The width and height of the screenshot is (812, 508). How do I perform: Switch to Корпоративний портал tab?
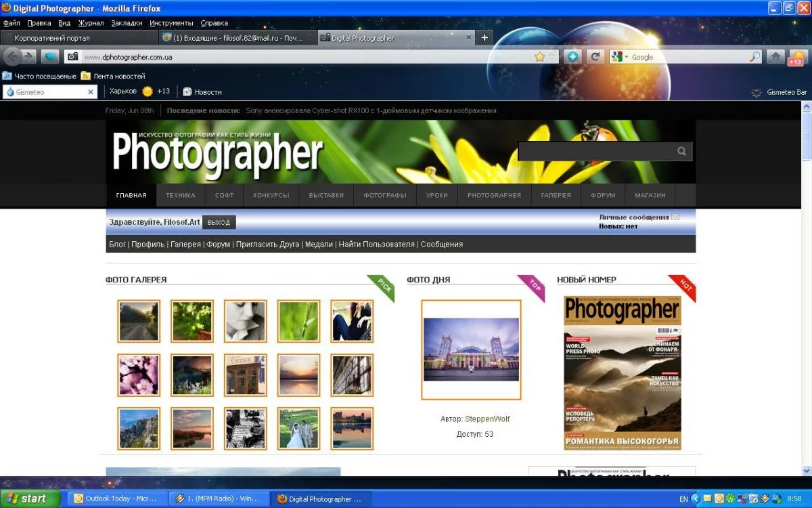coord(79,38)
